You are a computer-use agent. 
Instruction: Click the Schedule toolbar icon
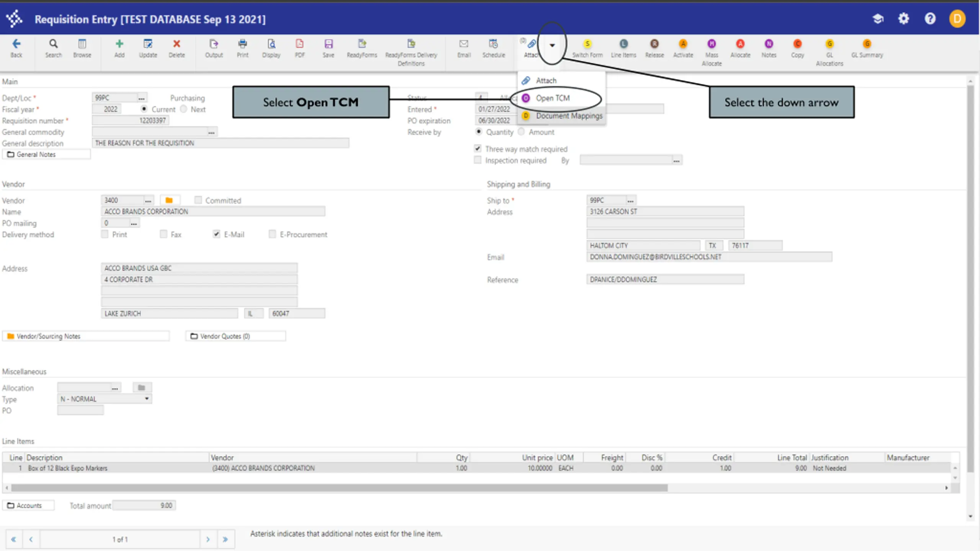pos(493,44)
